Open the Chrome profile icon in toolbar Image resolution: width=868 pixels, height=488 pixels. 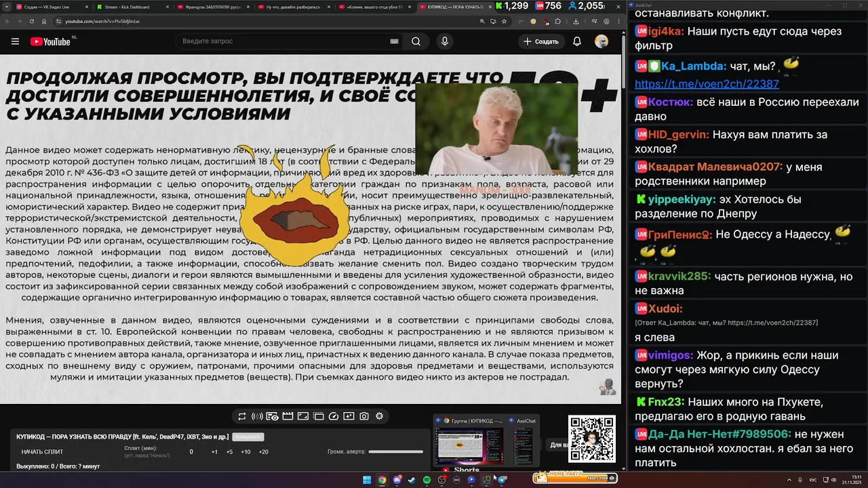coord(607,21)
